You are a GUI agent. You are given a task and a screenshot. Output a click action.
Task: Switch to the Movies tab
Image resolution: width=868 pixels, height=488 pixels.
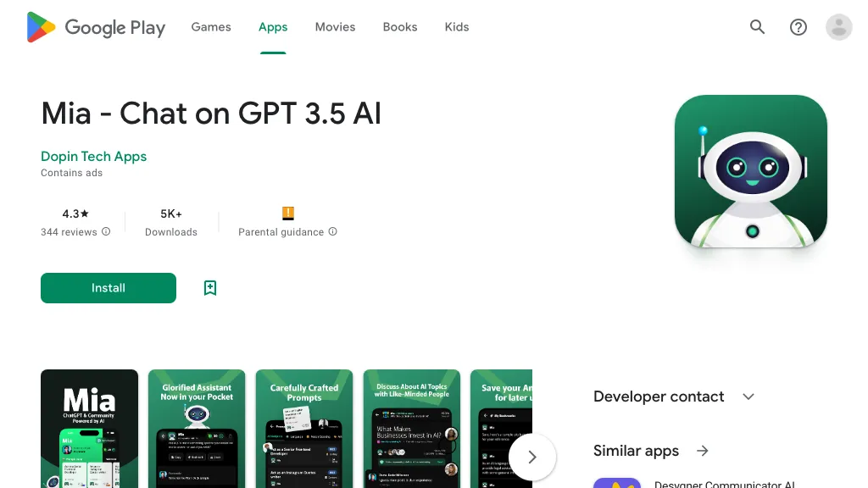[335, 27]
